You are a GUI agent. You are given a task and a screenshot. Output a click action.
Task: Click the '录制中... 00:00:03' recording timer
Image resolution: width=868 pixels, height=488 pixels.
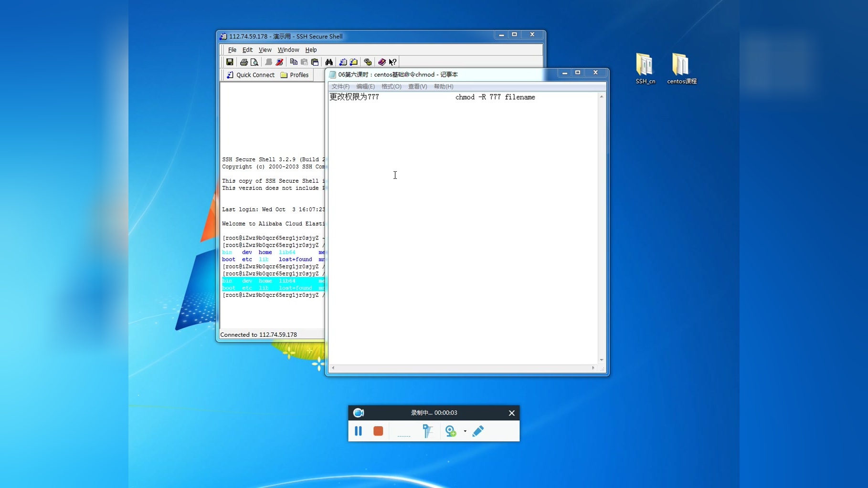(434, 413)
